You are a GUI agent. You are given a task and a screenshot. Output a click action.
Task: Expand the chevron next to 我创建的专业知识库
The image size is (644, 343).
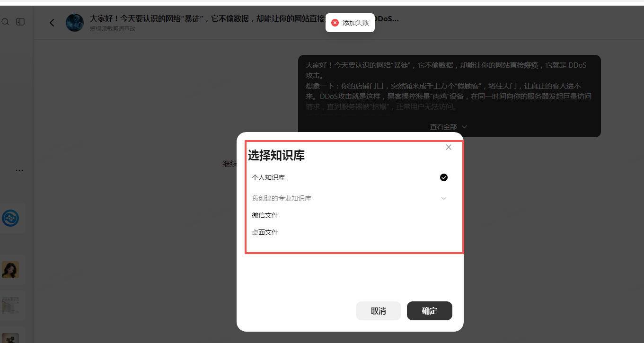(443, 198)
